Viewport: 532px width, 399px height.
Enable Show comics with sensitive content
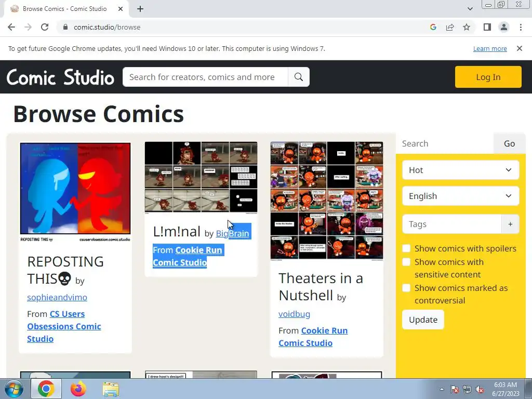(x=406, y=262)
